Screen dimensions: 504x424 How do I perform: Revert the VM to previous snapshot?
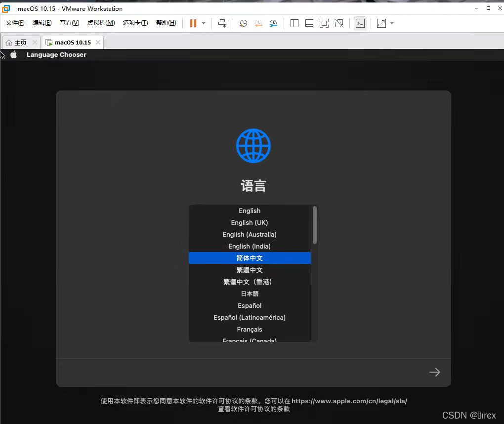pos(258,23)
